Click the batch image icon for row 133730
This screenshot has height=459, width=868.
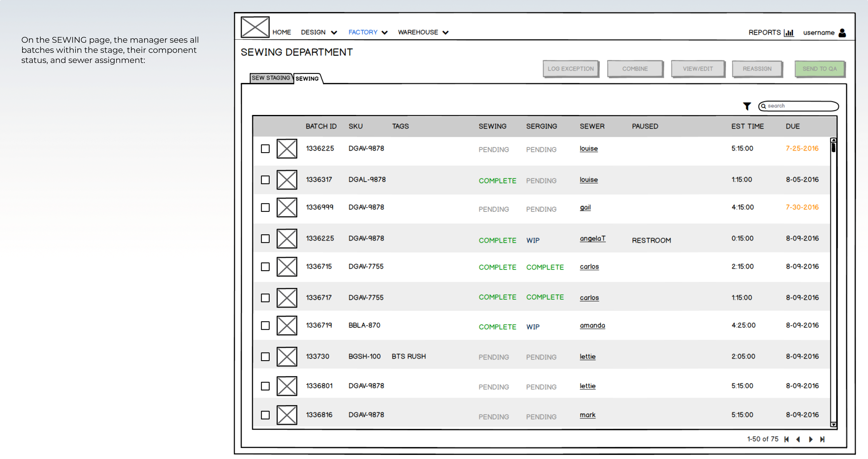287,356
